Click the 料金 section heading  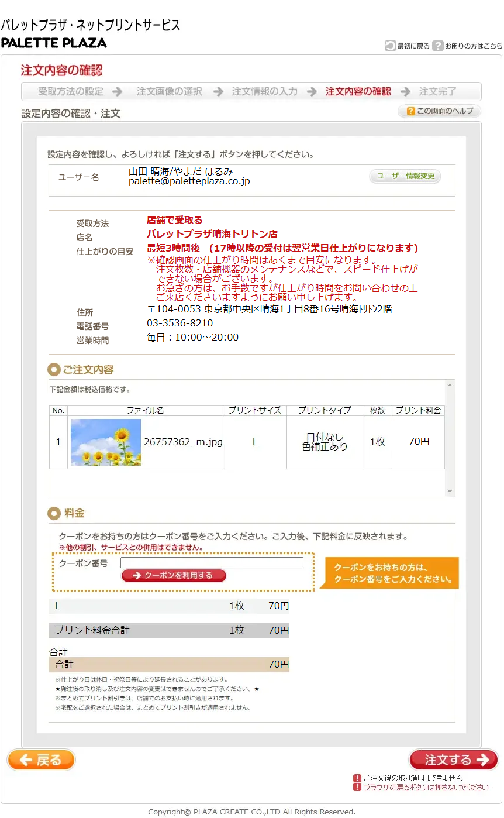74,513
